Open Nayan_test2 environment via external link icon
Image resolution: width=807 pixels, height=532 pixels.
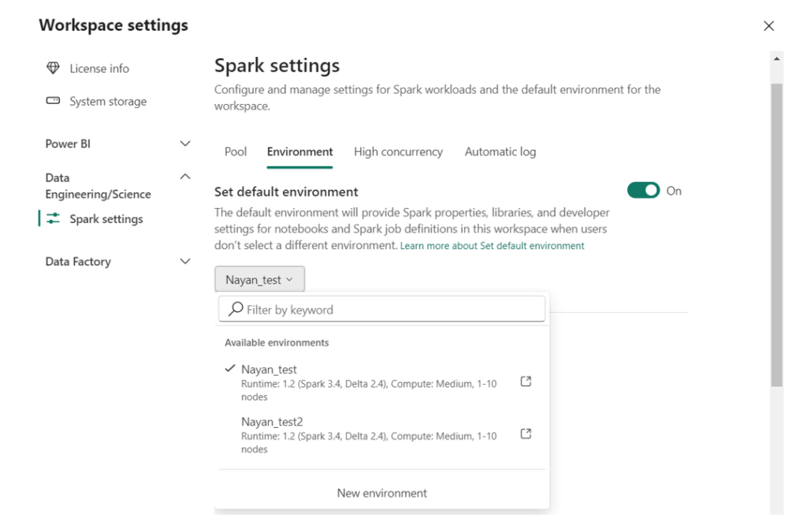tap(525, 433)
